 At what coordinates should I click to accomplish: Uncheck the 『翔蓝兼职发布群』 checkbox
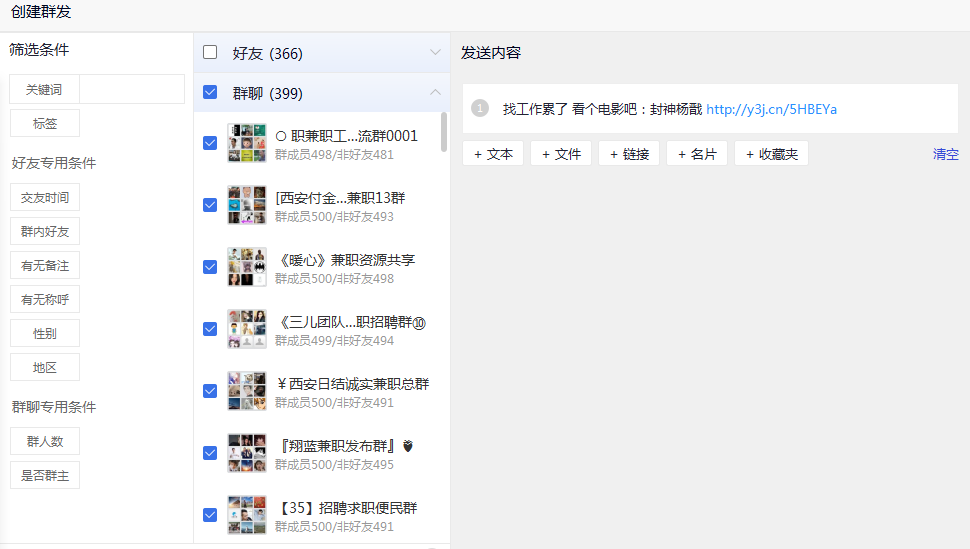[210, 453]
